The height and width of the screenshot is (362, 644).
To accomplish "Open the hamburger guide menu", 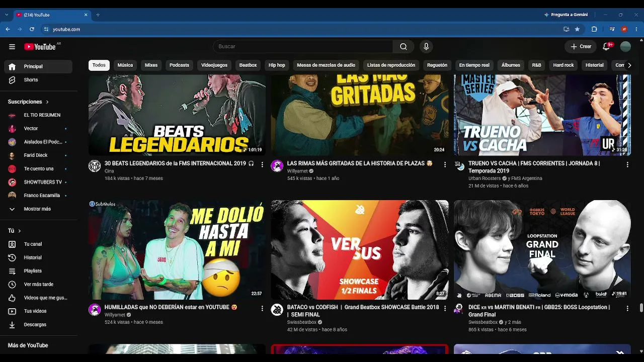I will 12,47.
